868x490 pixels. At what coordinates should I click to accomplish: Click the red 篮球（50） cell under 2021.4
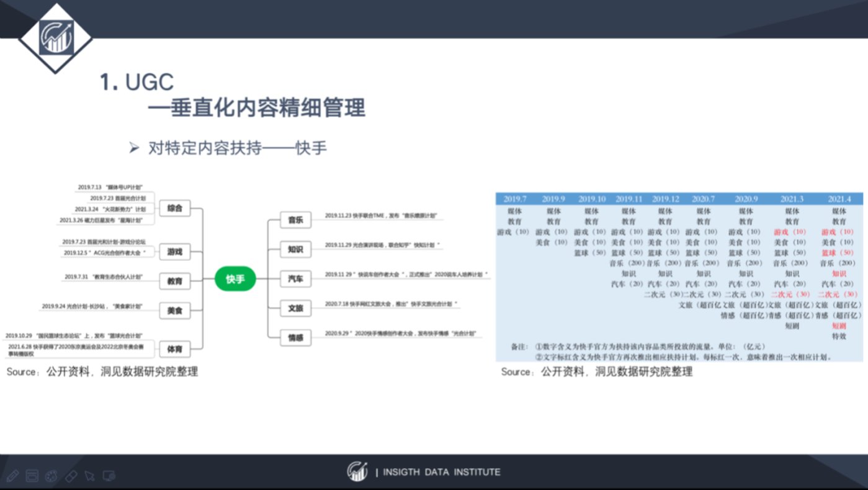838,253
